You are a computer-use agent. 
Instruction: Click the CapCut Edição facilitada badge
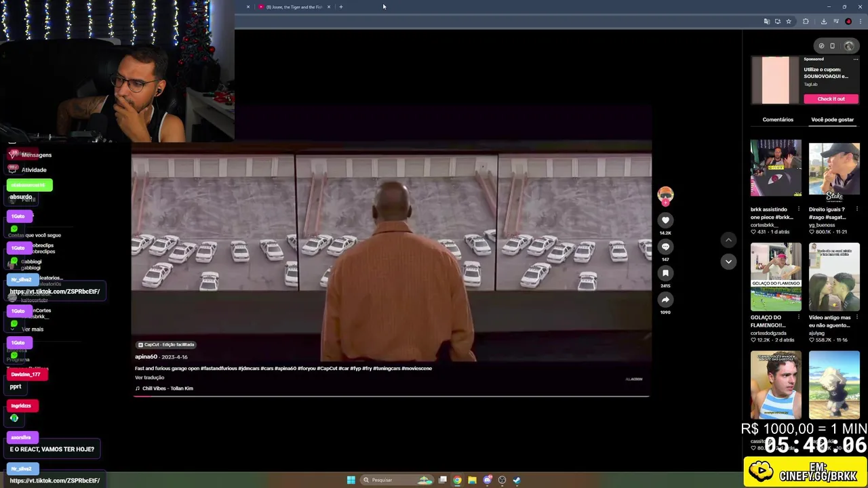point(166,344)
